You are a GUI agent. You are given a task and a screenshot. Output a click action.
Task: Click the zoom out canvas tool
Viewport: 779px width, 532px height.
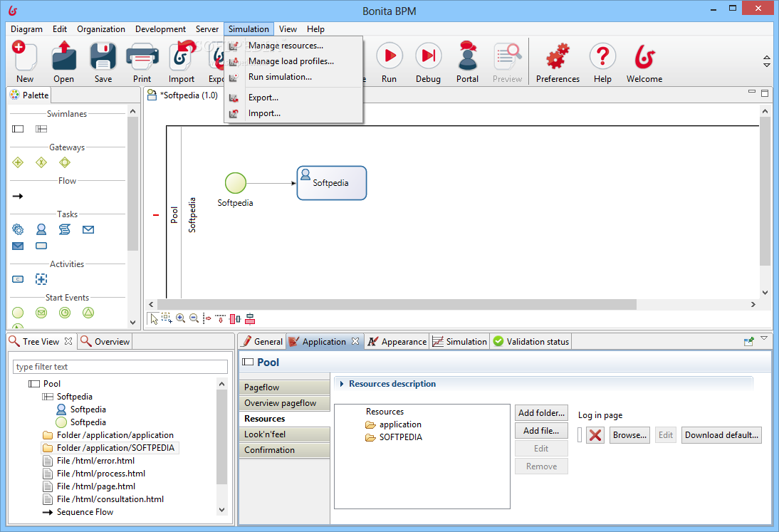pyautogui.click(x=194, y=318)
